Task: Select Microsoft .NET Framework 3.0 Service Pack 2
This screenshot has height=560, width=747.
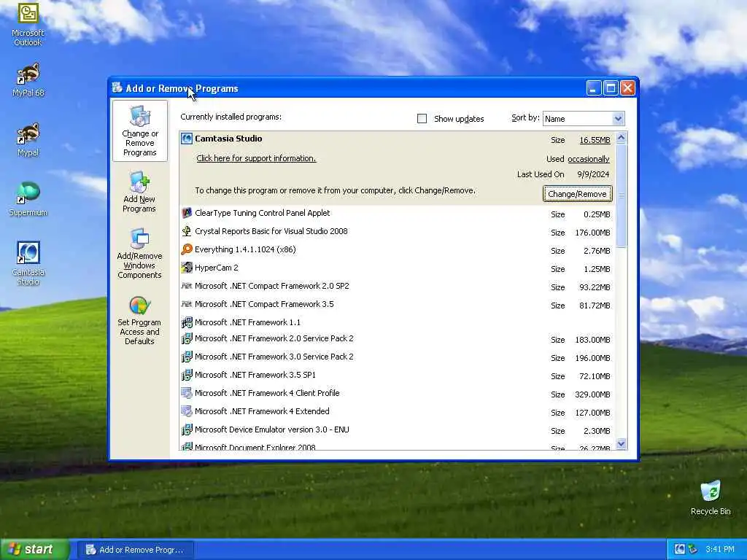Action: (398, 357)
